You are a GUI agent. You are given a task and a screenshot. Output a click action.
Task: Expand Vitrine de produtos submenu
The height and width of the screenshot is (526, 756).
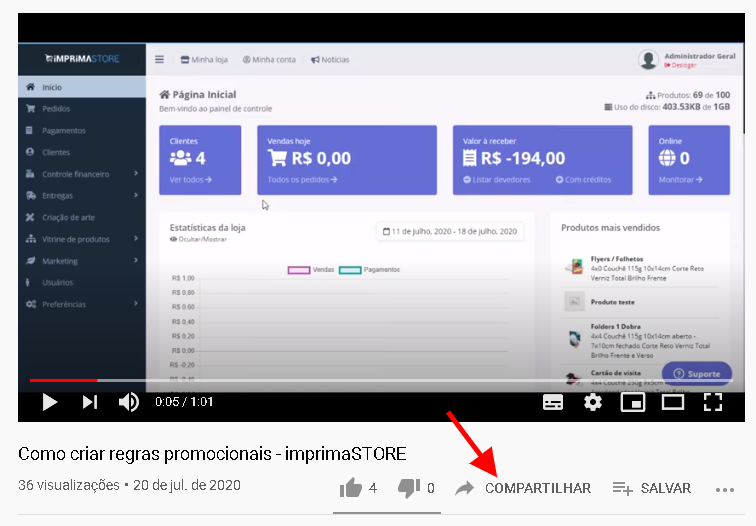(82, 239)
